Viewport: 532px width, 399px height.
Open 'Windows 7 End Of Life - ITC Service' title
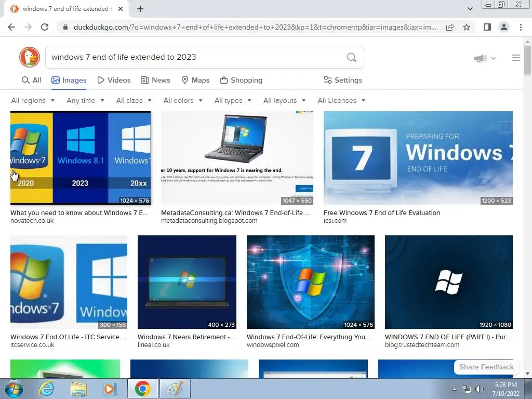(x=68, y=337)
